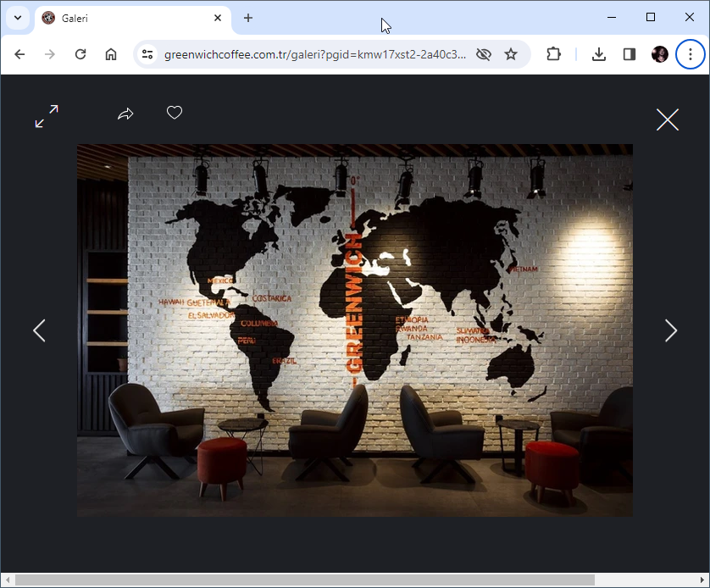Share the gallery photo
710x588 pixels.
tap(125, 114)
